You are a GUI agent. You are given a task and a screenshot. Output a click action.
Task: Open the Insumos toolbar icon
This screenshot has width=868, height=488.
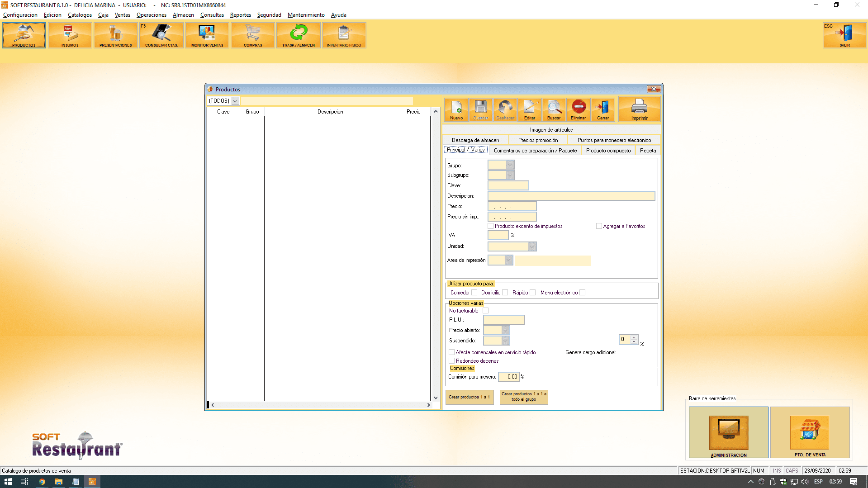70,35
